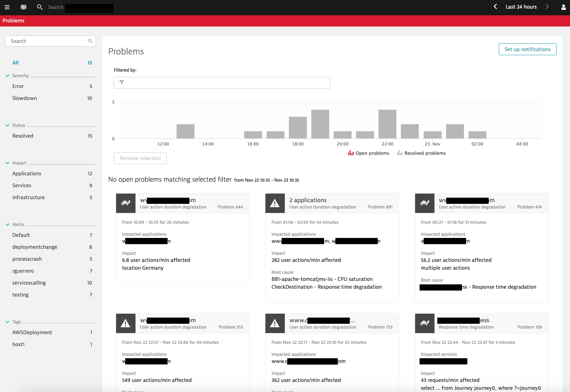Select the tall chart bar at 22:00
Screen dimensions: 570x392
387,124
